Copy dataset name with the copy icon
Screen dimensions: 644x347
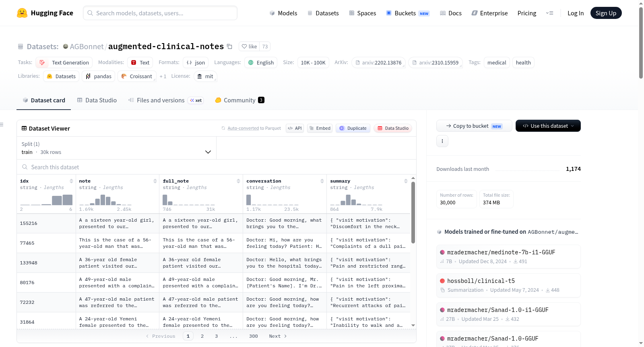click(229, 46)
